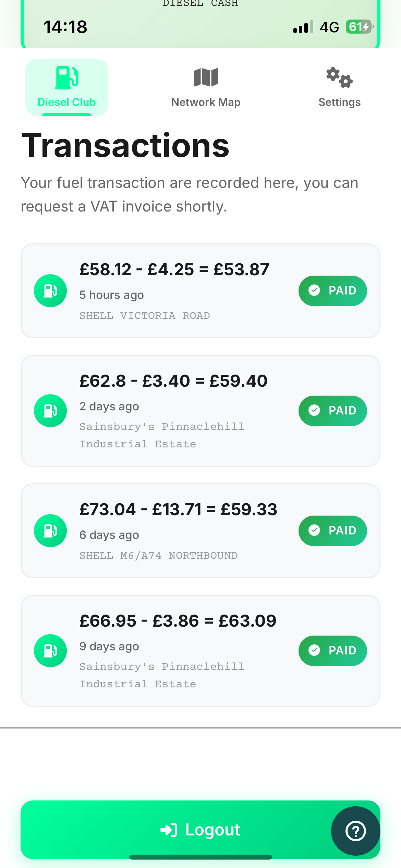Open the £73.04 - £13.71 transaction card
The height and width of the screenshot is (868, 401).
[x=178, y=509]
